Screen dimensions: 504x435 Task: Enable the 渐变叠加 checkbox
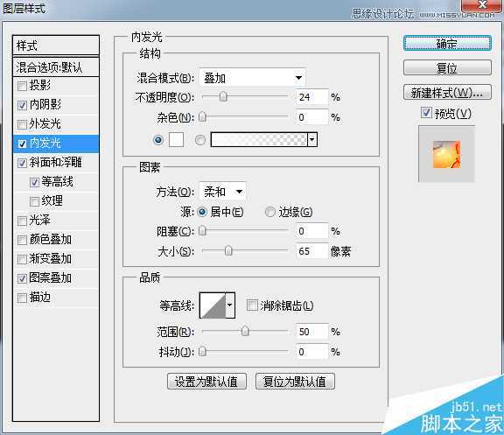[x=22, y=259]
